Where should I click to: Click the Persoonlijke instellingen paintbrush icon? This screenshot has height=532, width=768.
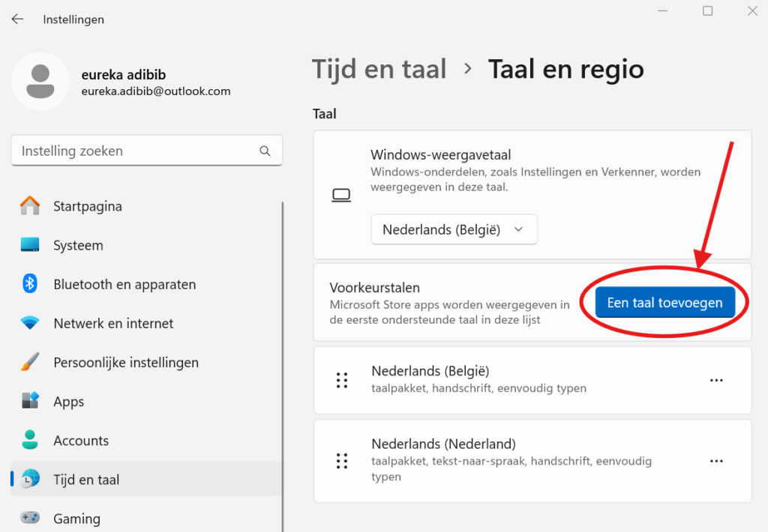30,363
